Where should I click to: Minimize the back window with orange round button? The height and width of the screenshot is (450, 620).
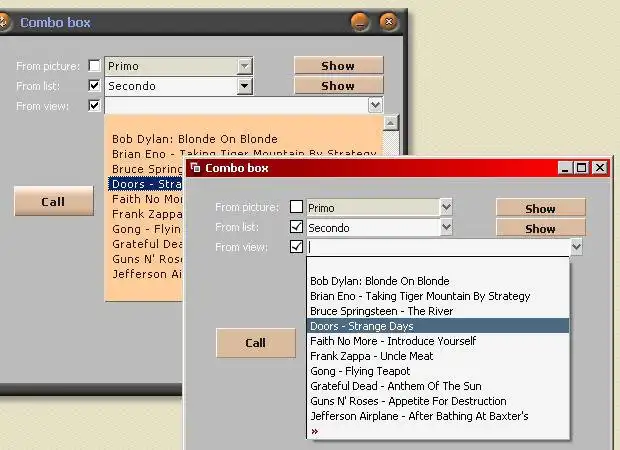point(360,22)
